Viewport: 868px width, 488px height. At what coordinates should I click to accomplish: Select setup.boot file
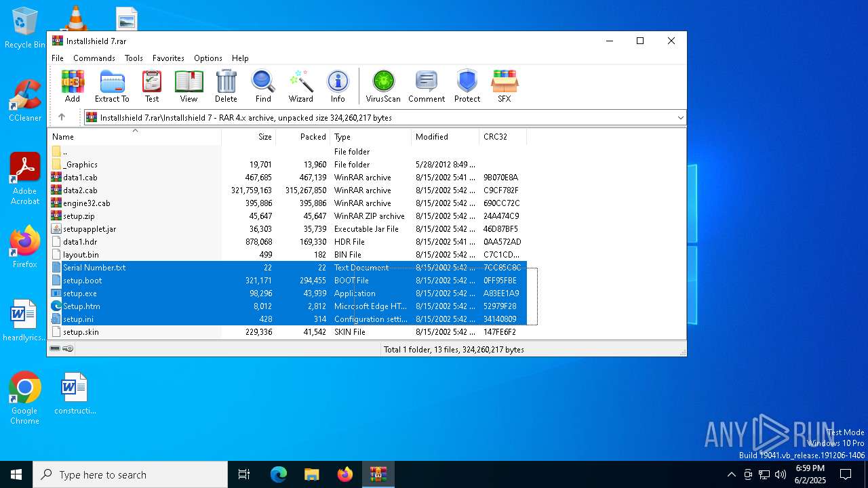click(288, 281)
